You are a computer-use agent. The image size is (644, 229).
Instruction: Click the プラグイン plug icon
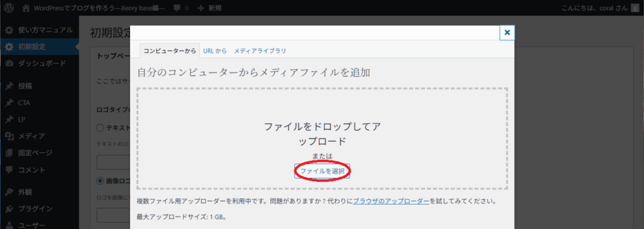pos(9,208)
